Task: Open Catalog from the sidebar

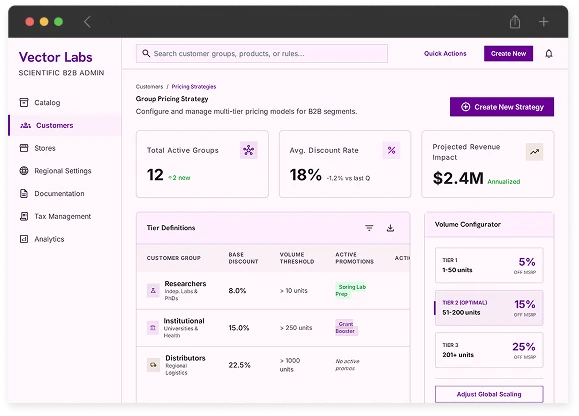Action: click(47, 103)
